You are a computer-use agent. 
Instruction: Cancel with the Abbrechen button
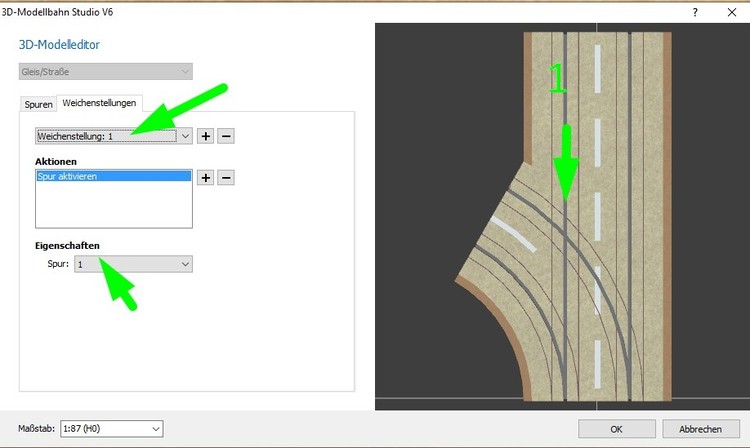(x=701, y=429)
